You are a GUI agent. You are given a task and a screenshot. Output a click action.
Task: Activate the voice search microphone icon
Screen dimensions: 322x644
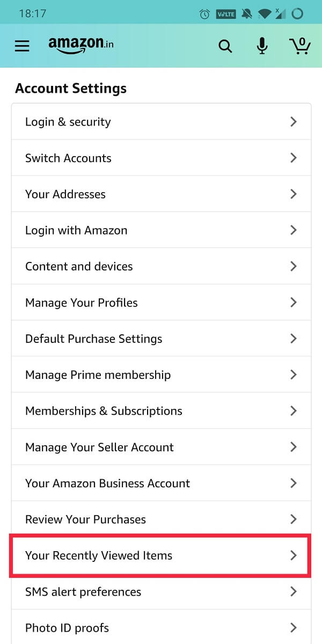point(262,46)
